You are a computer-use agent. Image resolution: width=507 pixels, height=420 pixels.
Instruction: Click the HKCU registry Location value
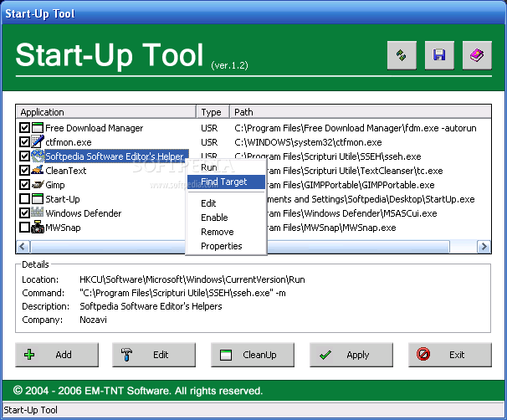[192, 279]
